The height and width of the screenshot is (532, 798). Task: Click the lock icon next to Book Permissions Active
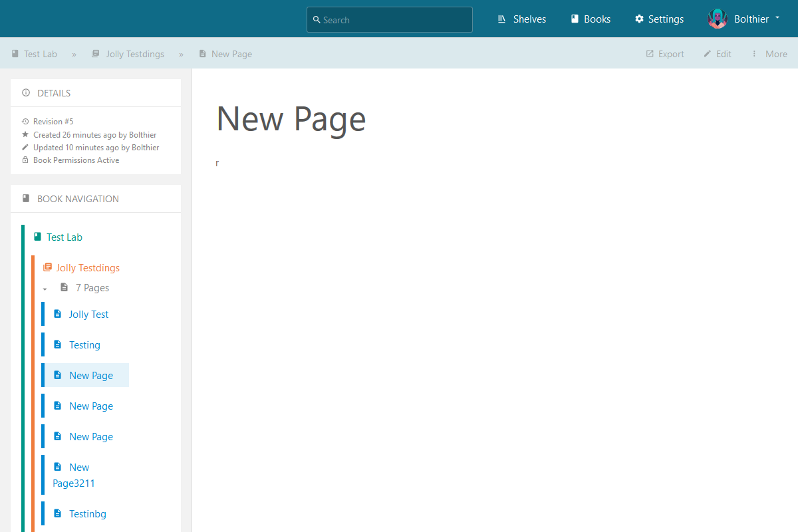pyautogui.click(x=25, y=160)
